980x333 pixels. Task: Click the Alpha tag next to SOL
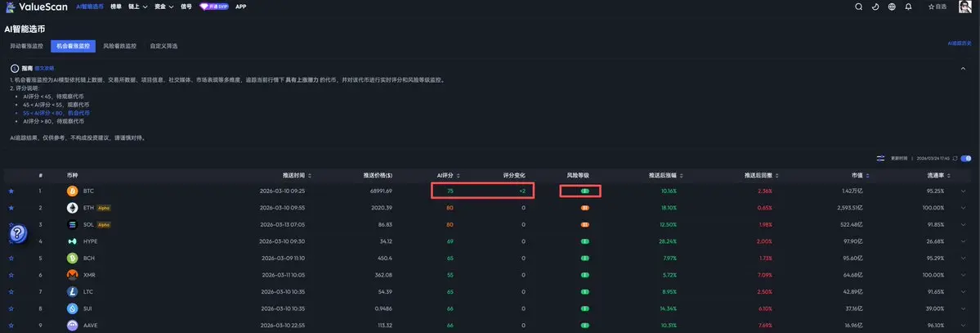pos(103,225)
